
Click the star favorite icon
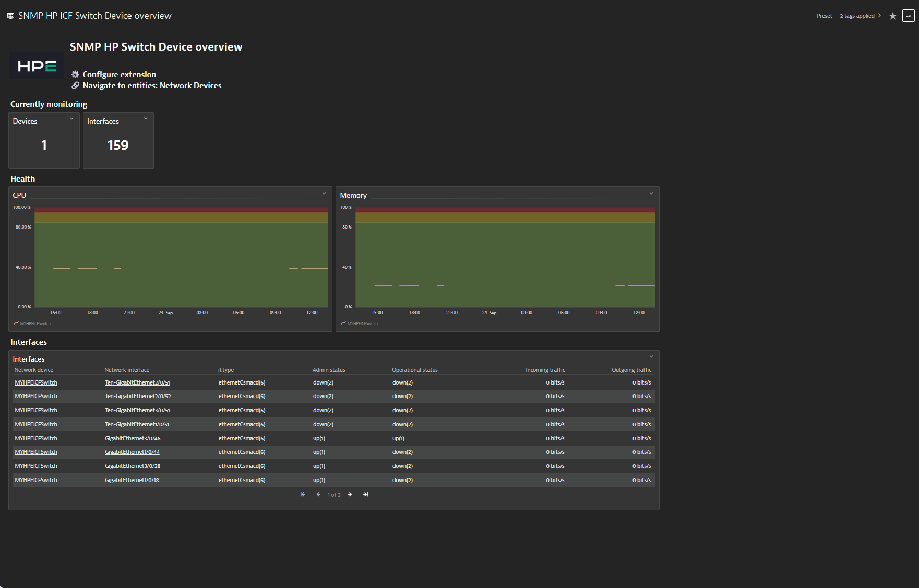[x=893, y=16]
